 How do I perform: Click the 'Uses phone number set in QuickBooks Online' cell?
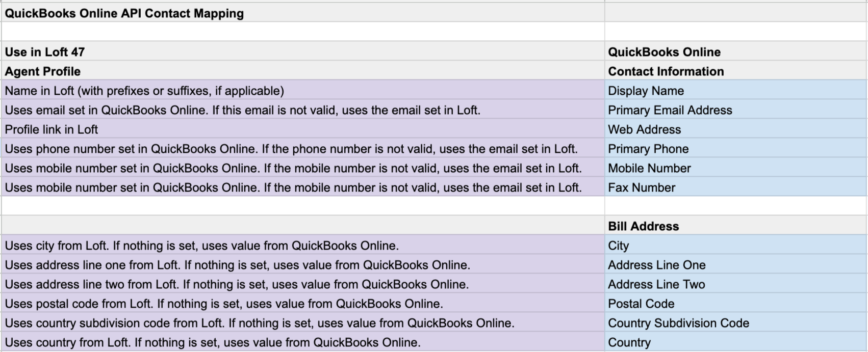tap(303, 148)
